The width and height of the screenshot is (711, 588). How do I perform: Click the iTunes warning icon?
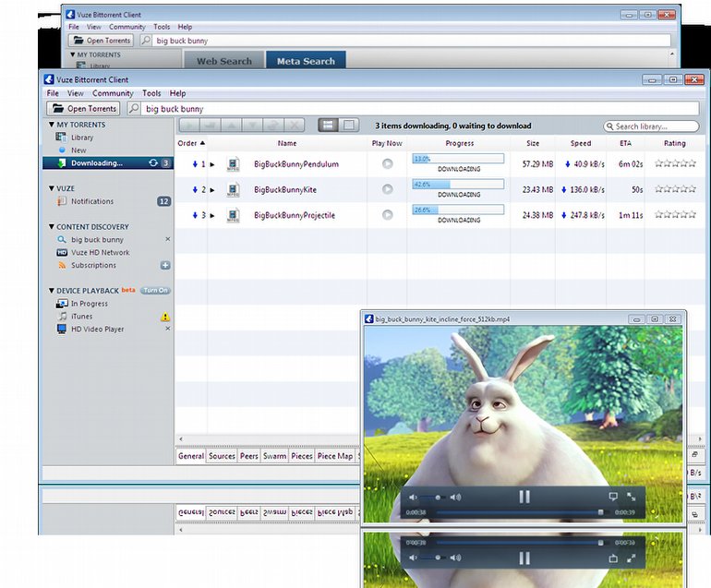click(166, 317)
